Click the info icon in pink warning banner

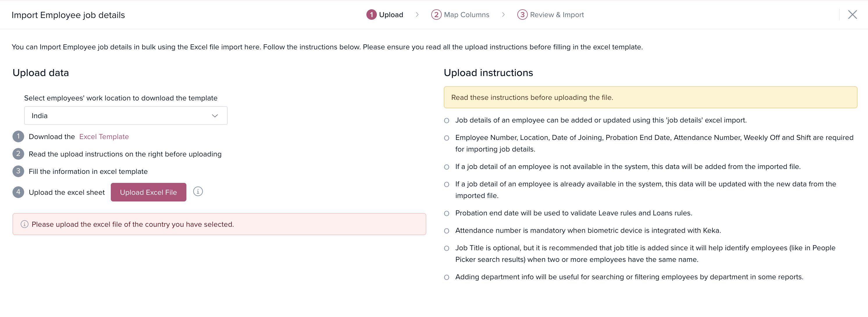pyautogui.click(x=24, y=224)
